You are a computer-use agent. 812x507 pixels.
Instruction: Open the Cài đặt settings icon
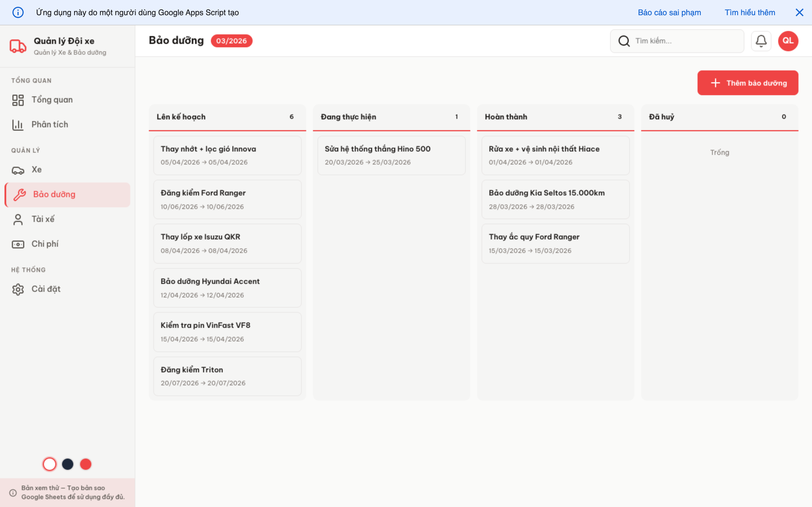[18, 289]
